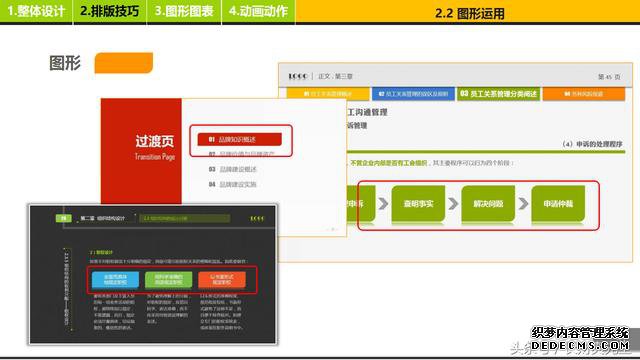This screenshot has height=360, width=640.
Task: Click the Transition Page subtitle
Action: (155, 156)
